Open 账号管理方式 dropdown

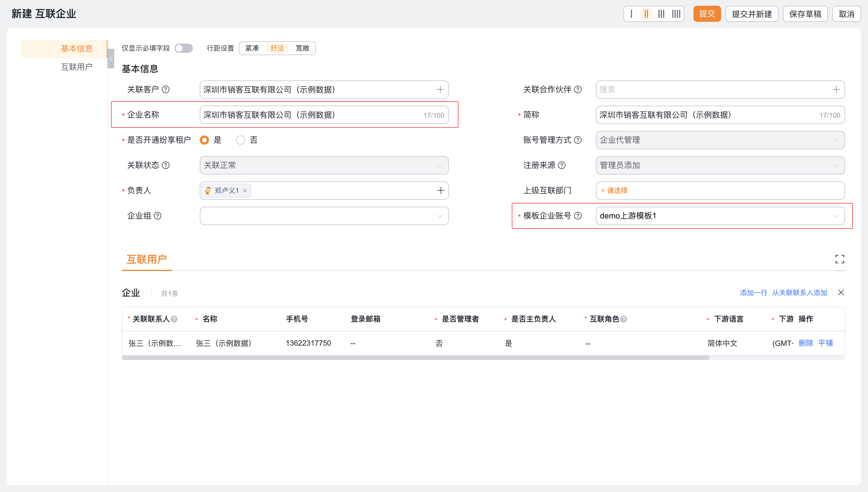pos(720,140)
